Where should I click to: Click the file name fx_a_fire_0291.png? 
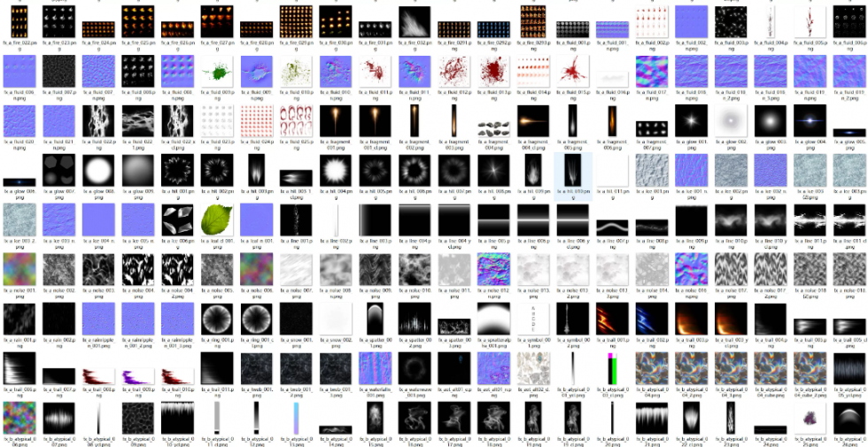453,45
